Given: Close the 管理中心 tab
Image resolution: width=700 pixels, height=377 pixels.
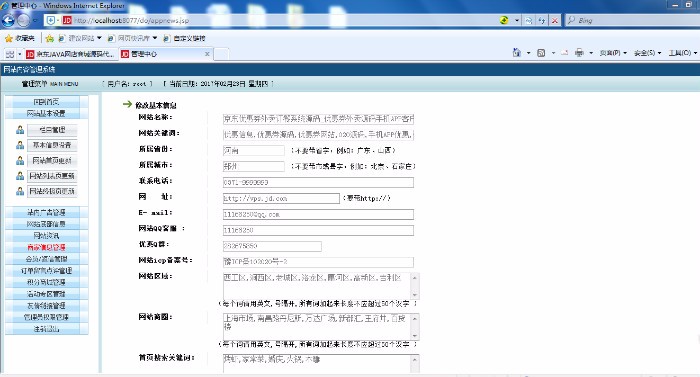Looking at the screenshot, I should point(207,54).
